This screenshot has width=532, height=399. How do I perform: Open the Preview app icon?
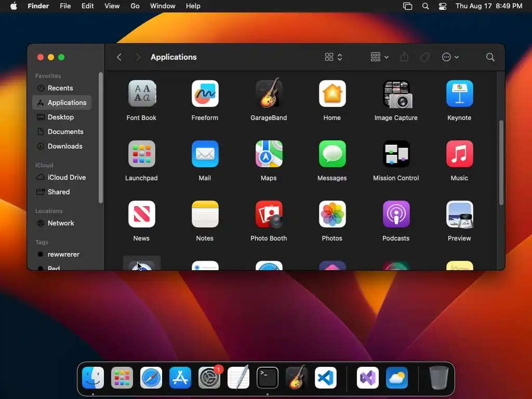[459, 214]
